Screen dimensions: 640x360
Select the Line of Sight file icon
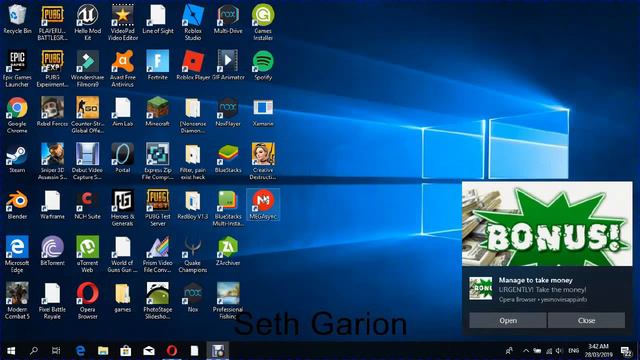[158, 20]
